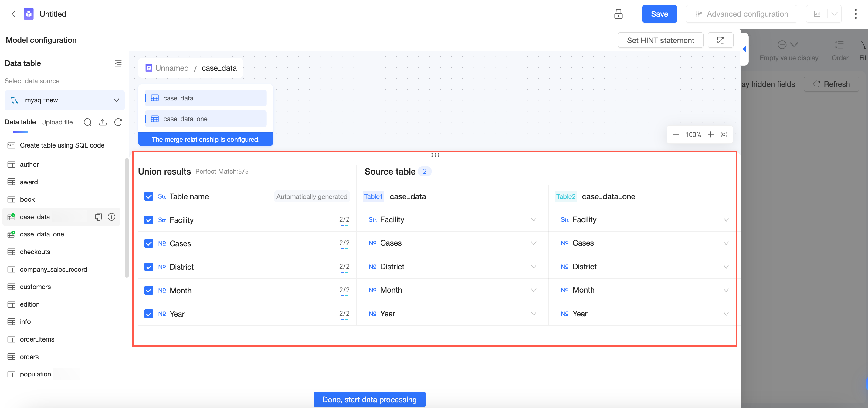Expand Table1 District field dropdown
This screenshot has height=408, width=868.
coord(534,267)
